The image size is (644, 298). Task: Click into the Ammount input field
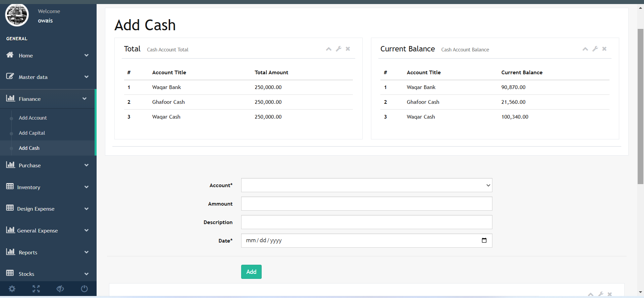click(366, 204)
